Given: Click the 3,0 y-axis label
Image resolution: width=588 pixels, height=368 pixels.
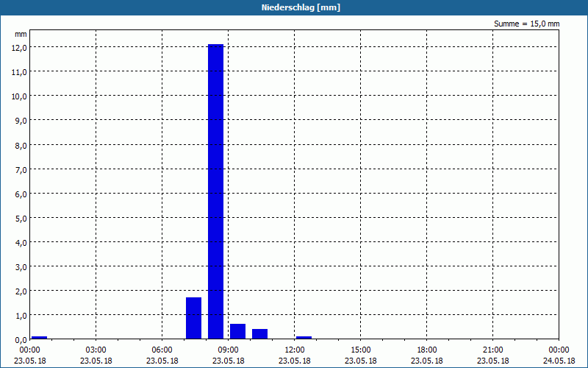Looking at the screenshot, I should 21,266.
